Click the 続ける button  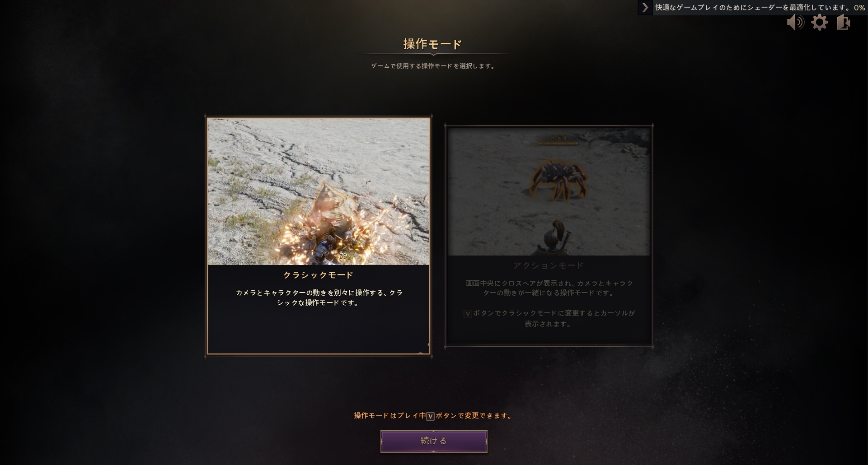pos(434,441)
